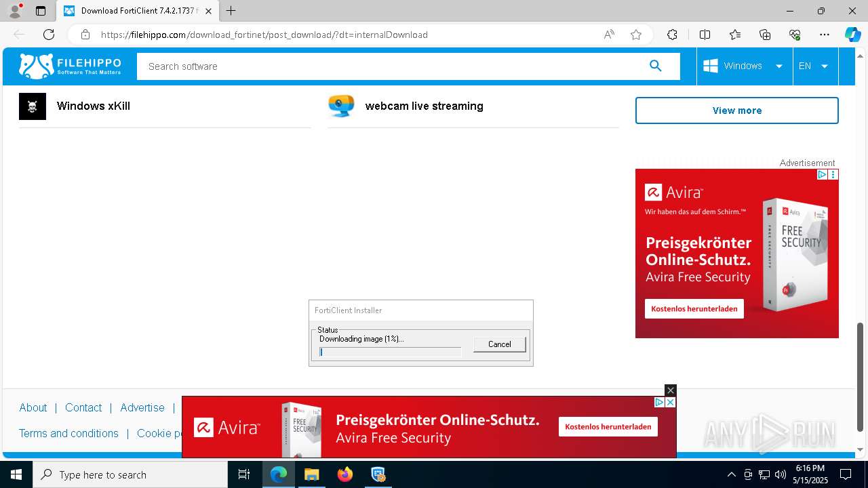868x488 pixels.
Task: Cancel the FortiClient Installer download
Action: click(500, 344)
